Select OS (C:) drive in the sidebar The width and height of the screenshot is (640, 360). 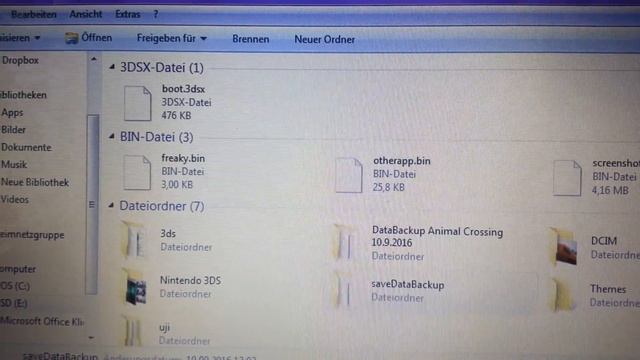coord(15,286)
